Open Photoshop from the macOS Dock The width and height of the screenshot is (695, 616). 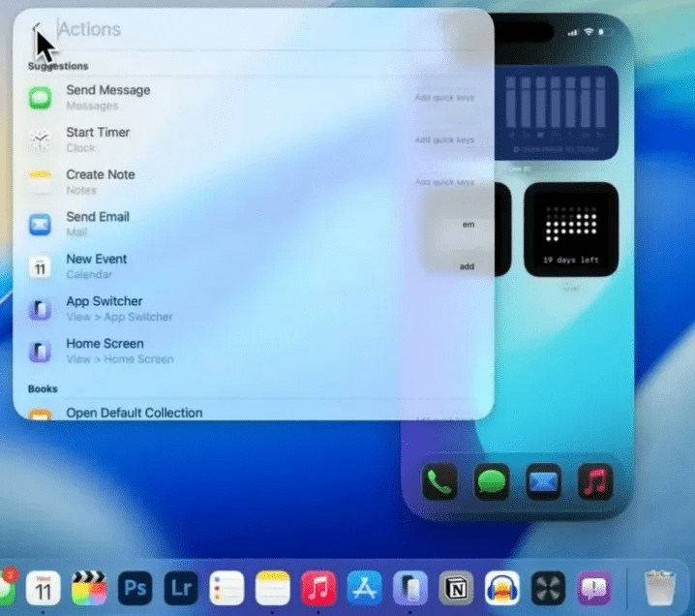tap(135, 587)
